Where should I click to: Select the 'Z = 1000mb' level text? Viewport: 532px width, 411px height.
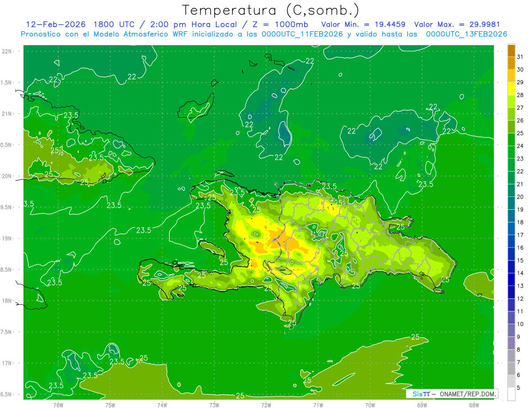coord(281,24)
